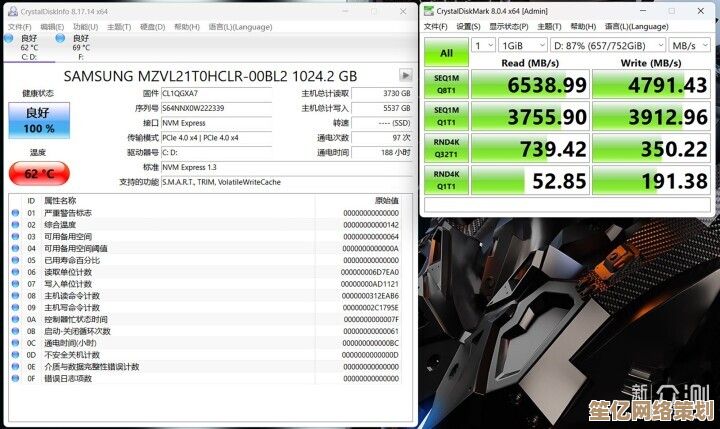Run all benchmarks with the All button

click(x=446, y=53)
